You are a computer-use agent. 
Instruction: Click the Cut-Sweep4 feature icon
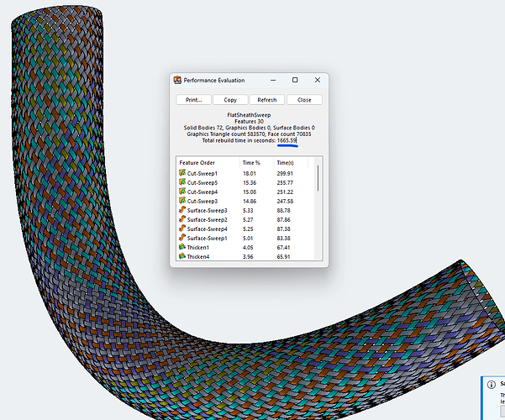pyautogui.click(x=182, y=192)
